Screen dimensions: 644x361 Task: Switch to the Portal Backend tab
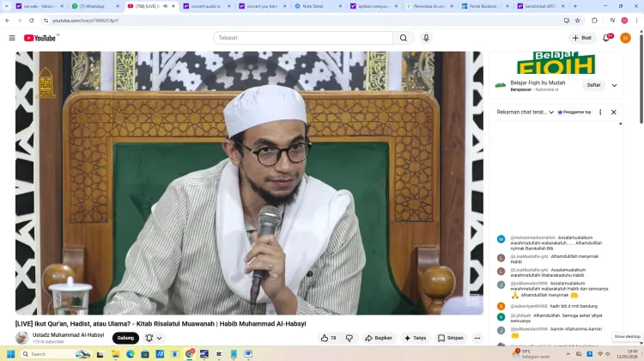coord(483,6)
